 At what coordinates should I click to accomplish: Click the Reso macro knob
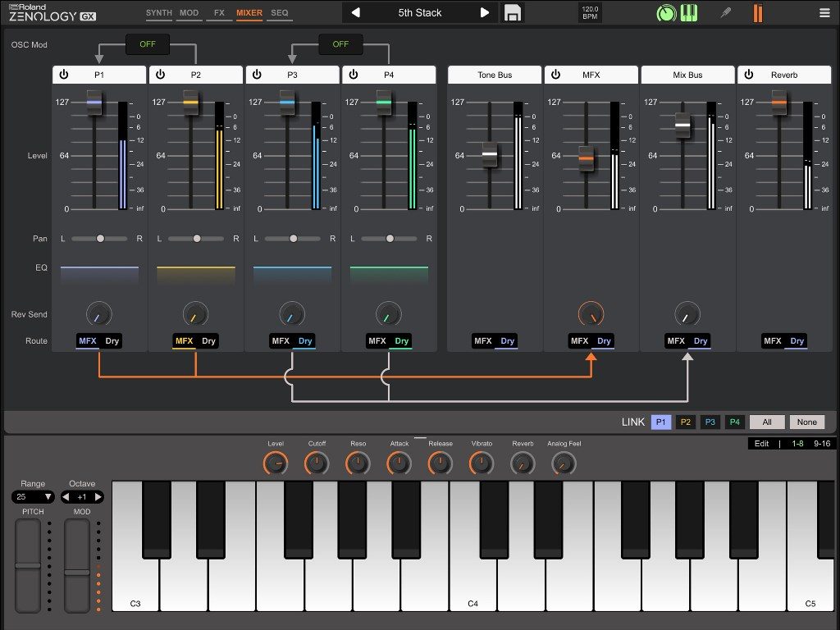click(x=358, y=463)
